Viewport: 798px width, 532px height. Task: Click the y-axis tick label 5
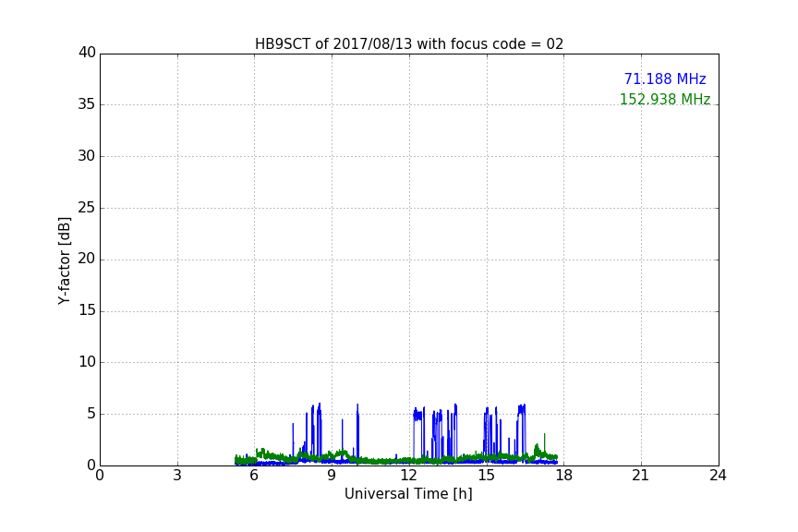click(91, 414)
